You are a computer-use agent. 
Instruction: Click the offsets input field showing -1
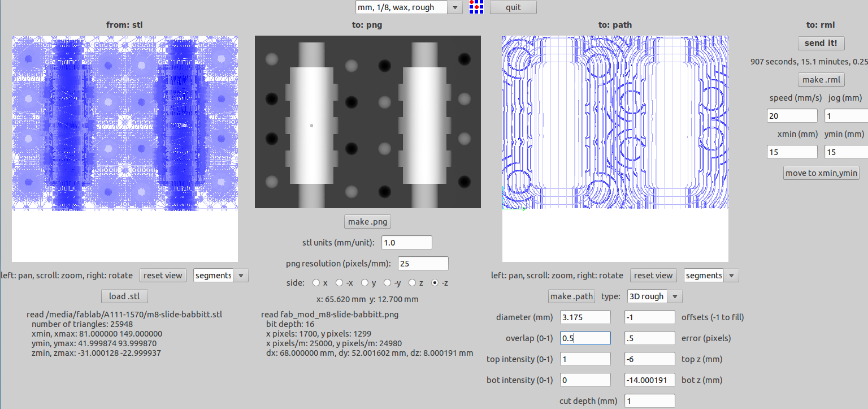(650, 317)
